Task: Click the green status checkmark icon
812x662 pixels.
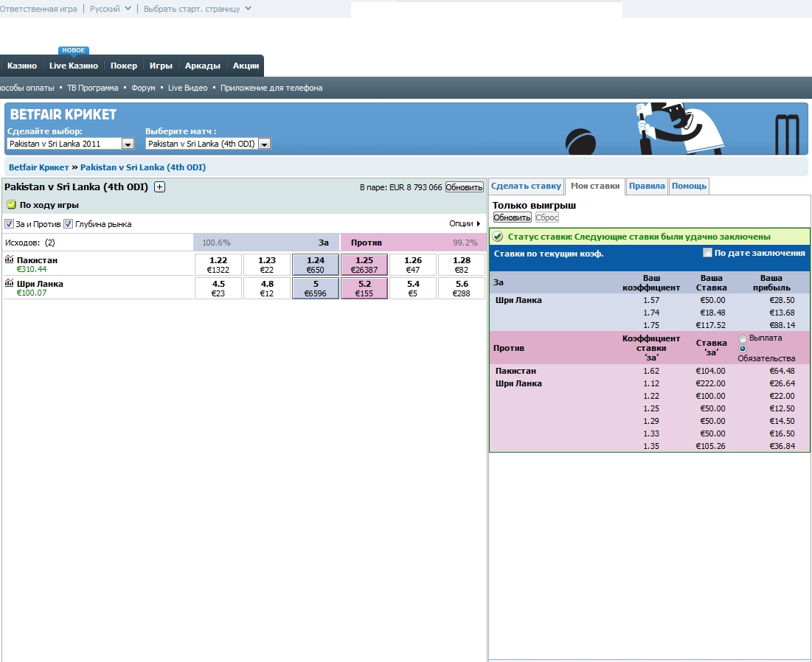Action: 498,237
